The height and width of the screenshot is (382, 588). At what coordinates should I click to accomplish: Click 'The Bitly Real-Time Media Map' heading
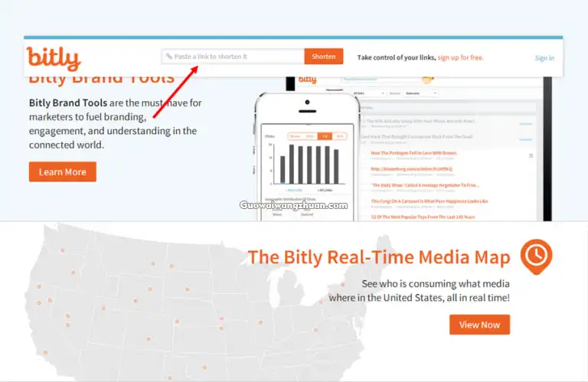click(379, 257)
